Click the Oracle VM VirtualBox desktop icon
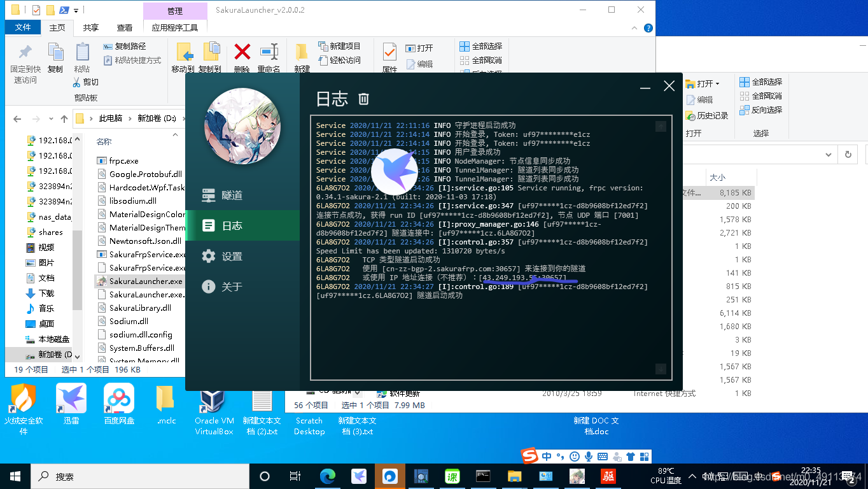This screenshot has width=868, height=489. tap(214, 409)
